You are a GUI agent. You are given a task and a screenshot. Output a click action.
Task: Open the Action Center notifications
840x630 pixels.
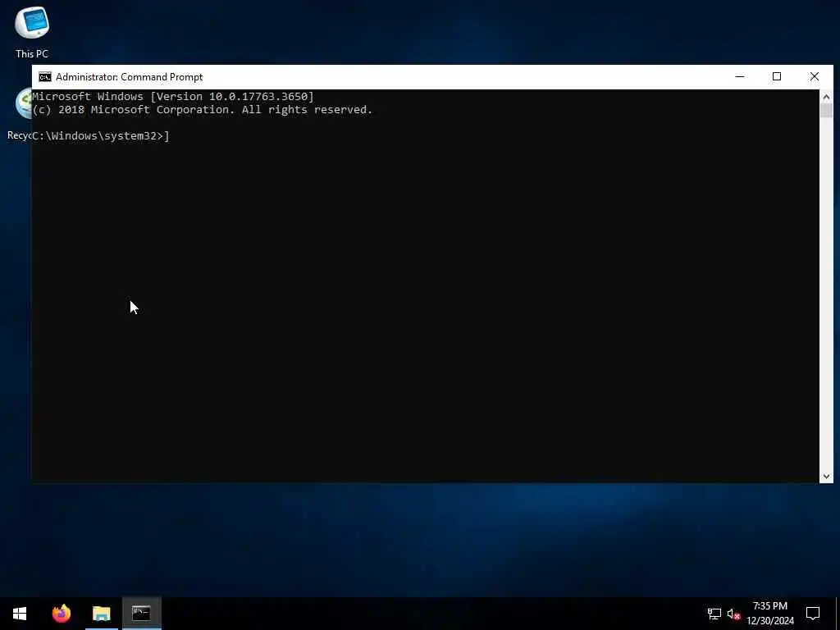tap(813, 614)
